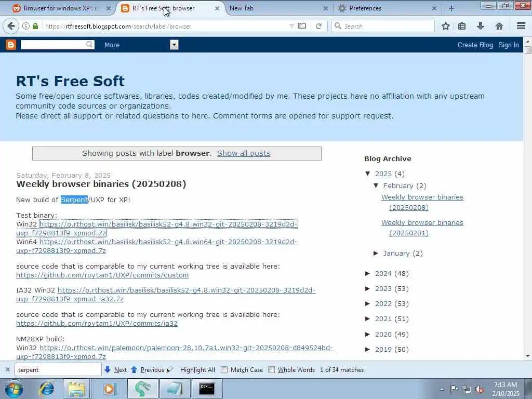Open the media player taskbar icon

[109, 389]
